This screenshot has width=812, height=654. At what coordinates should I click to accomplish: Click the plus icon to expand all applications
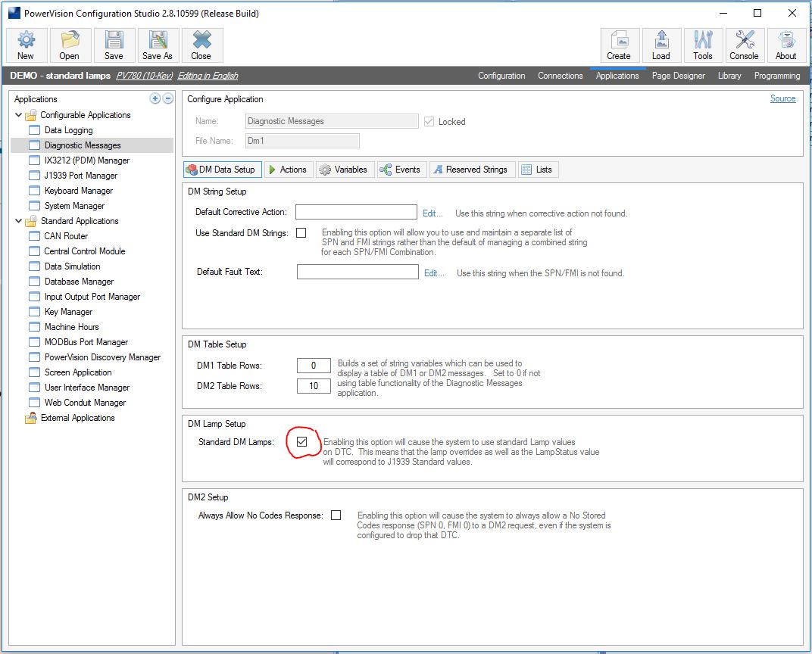[x=155, y=98]
